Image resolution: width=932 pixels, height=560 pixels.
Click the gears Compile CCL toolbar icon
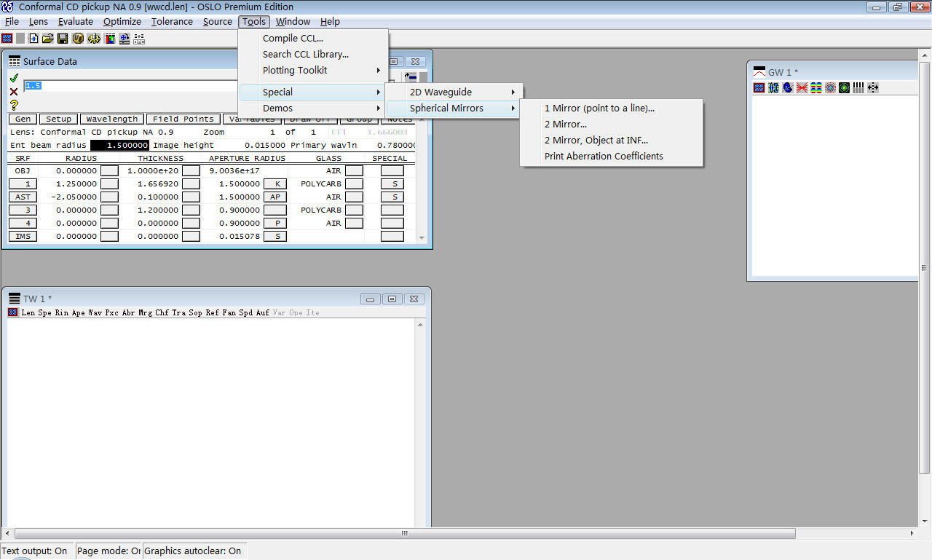click(93, 38)
